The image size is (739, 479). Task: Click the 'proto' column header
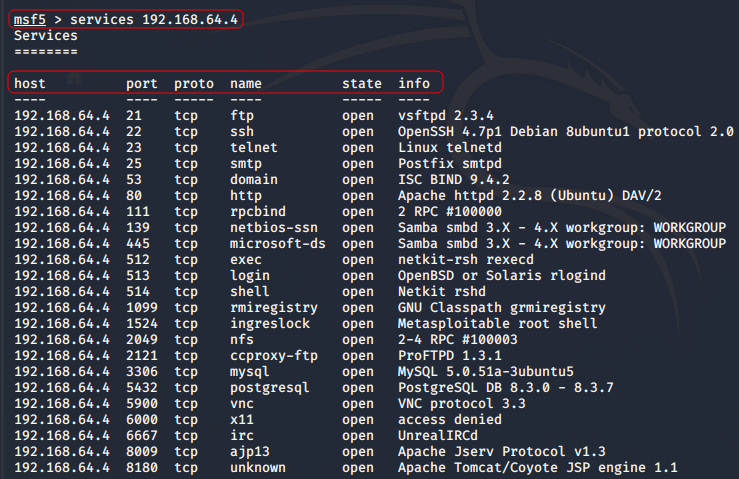[x=194, y=83]
